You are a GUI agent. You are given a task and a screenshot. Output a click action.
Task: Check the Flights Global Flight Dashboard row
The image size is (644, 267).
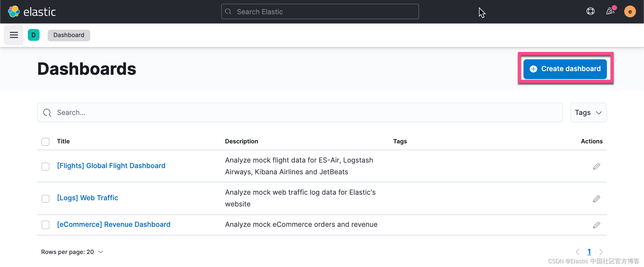pos(45,166)
